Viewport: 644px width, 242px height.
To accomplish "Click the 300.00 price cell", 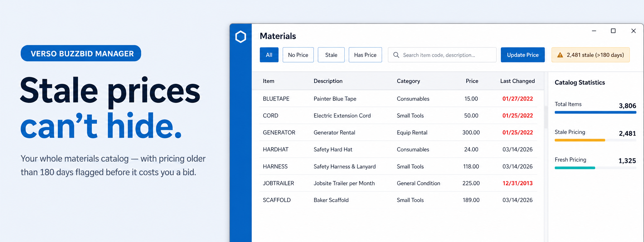I will (471, 133).
